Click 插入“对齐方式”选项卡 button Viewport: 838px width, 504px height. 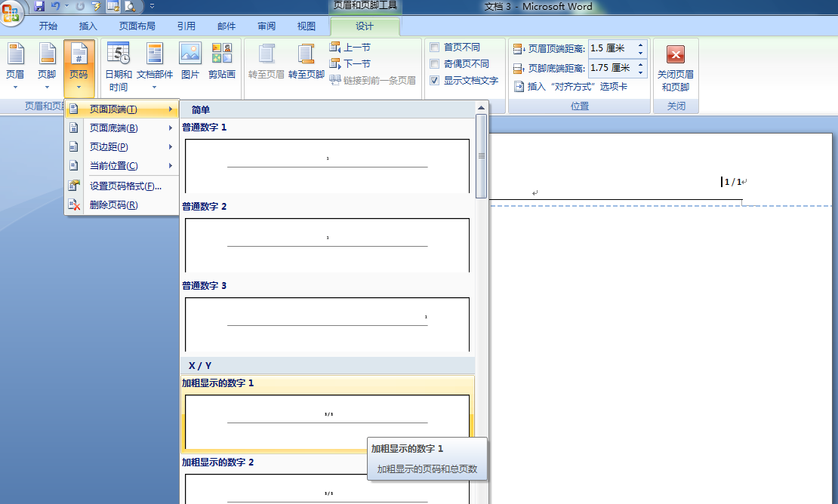[571, 87]
